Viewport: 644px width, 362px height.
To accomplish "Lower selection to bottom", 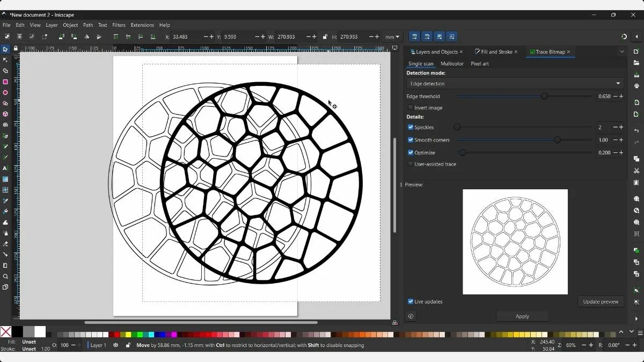I will coord(153,37).
